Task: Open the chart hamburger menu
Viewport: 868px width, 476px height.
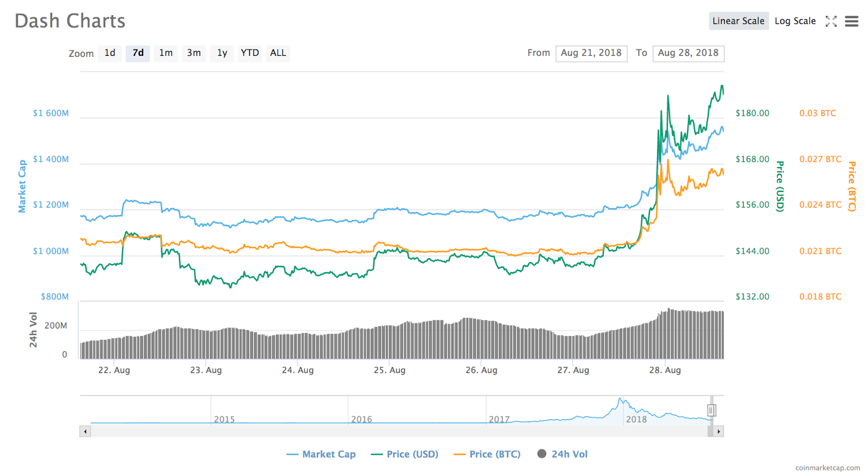Action: tap(852, 21)
